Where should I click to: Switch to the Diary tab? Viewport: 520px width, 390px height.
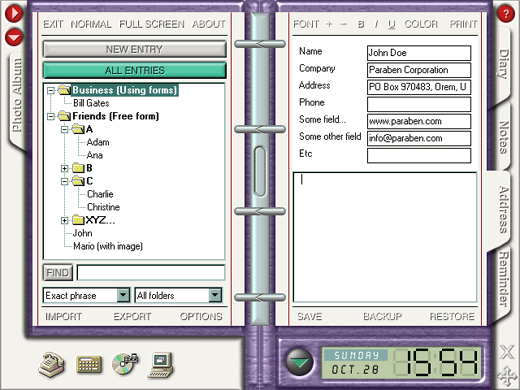tap(503, 64)
